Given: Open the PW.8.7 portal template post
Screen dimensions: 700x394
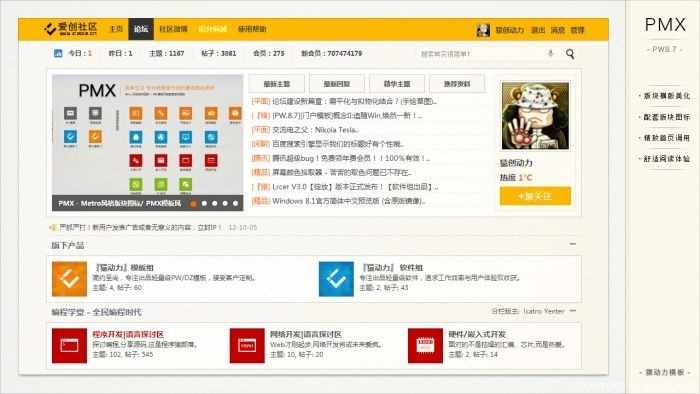Looking at the screenshot, I should (347, 116).
